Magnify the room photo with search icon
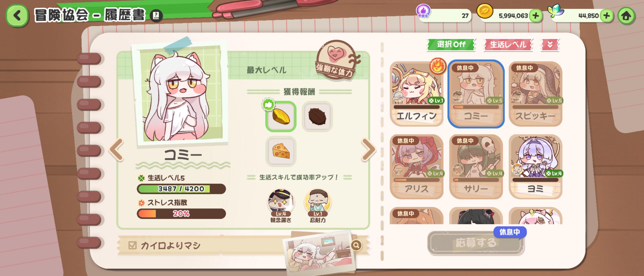644x276 pixels. click(356, 245)
